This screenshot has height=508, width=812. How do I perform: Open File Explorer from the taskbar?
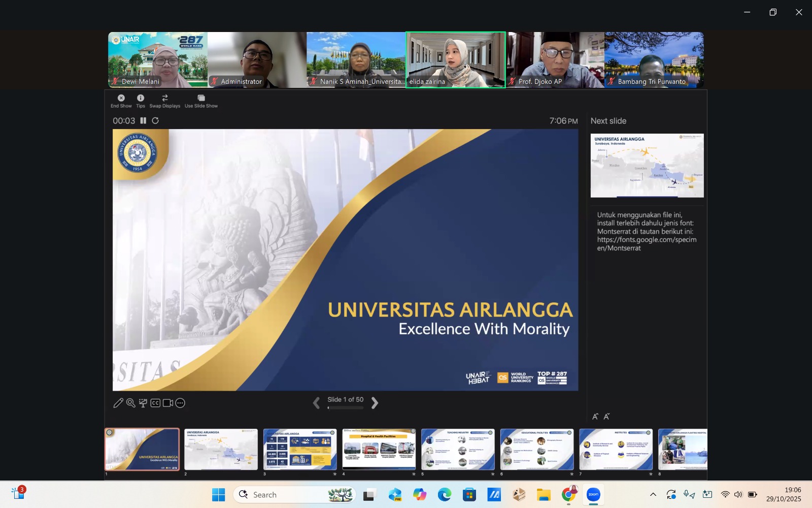tap(544, 494)
